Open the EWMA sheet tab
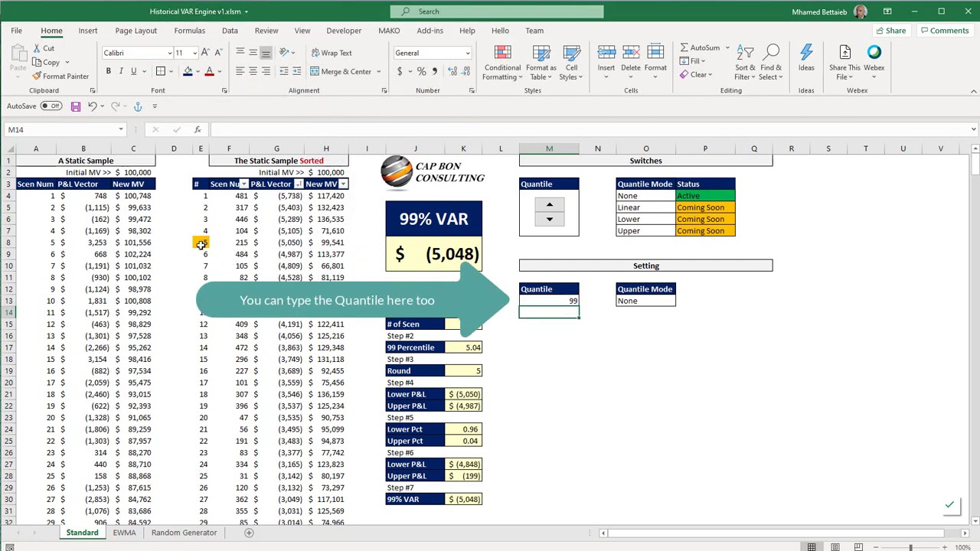Image resolution: width=980 pixels, height=551 pixels. (124, 533)
